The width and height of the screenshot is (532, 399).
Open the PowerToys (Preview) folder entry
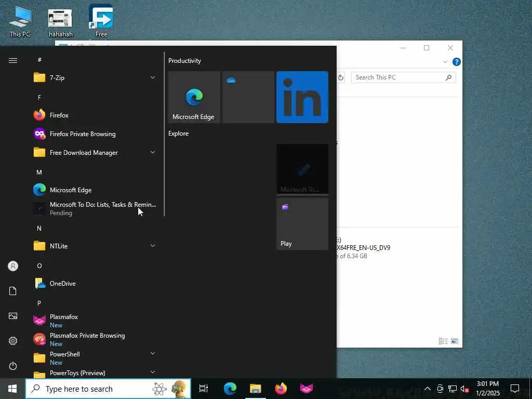[95, 373]
